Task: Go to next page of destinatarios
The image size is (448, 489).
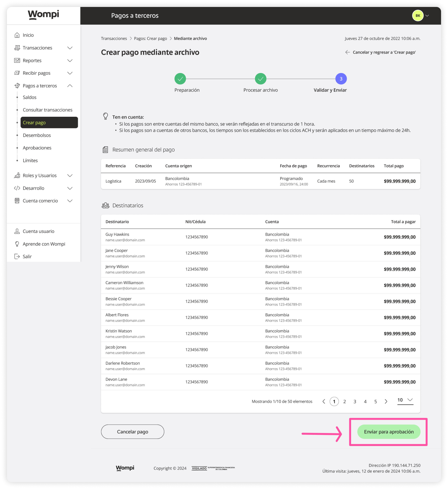Action: tap(386, 402)
